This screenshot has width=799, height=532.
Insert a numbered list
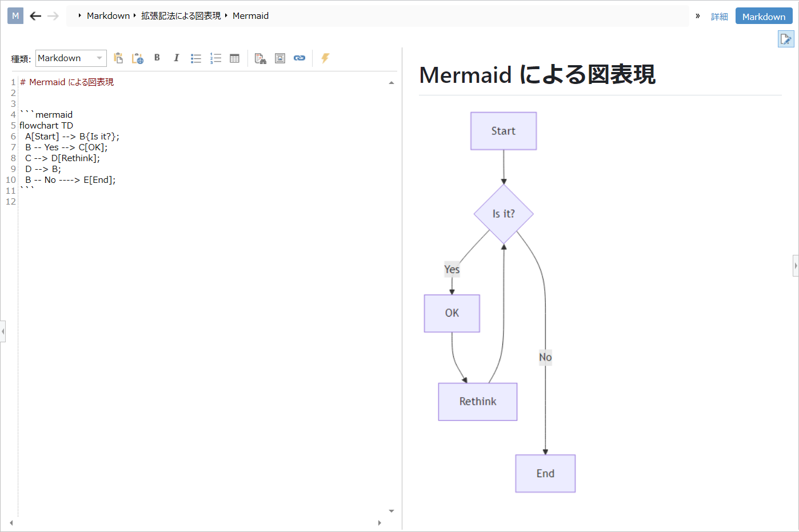pyautogui.click(x=215, y=58)
